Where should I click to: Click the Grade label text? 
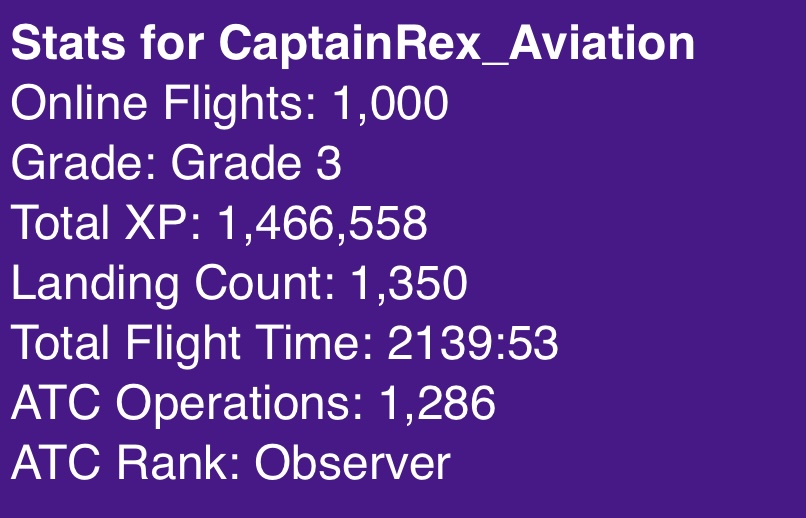tap(83, 163)
